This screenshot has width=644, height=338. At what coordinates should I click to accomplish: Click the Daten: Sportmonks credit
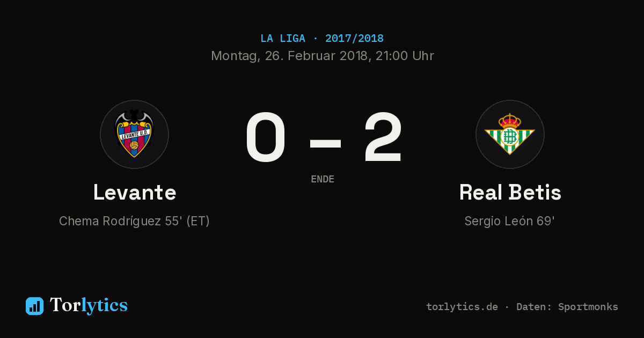click(x=567, y=307)
